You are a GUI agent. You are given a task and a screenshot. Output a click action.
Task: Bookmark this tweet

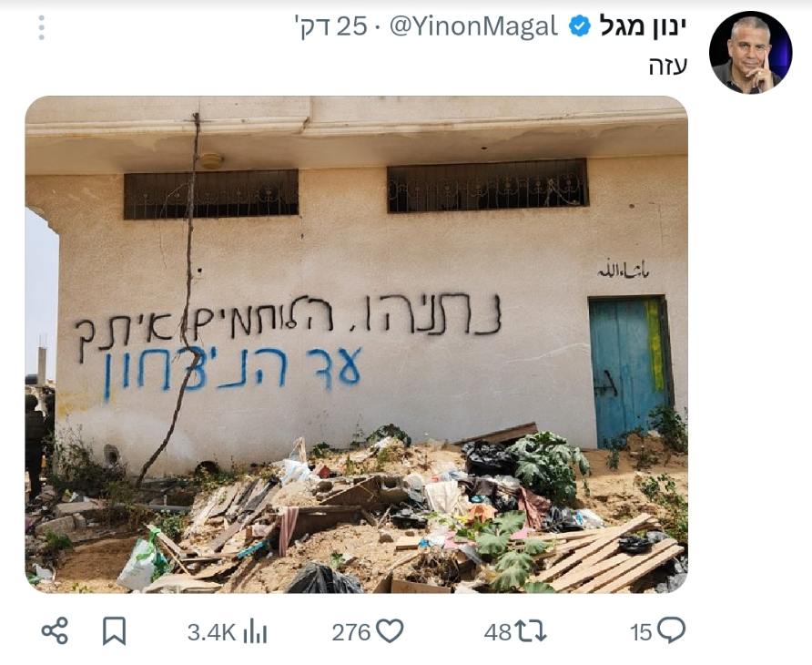(x=114, y=630)
